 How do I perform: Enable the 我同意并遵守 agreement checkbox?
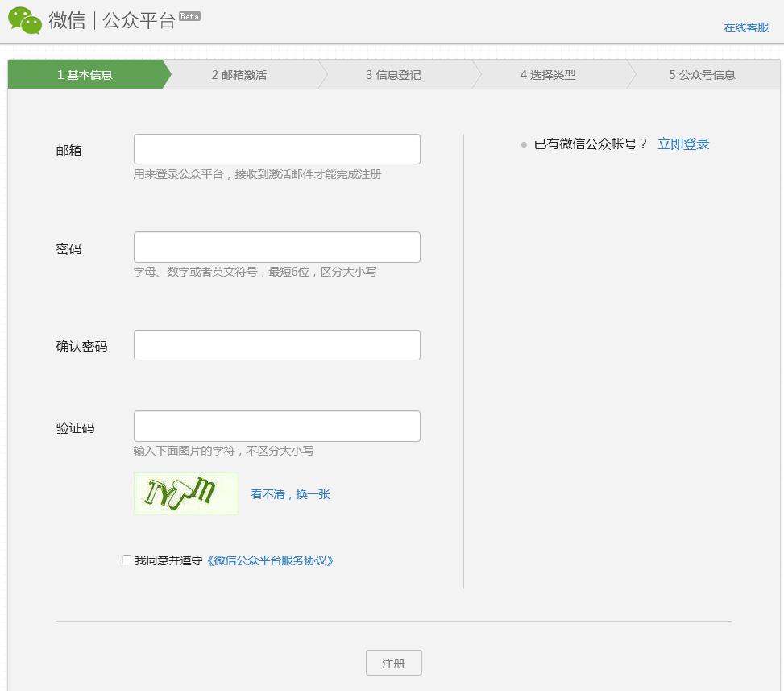(126, 559)
